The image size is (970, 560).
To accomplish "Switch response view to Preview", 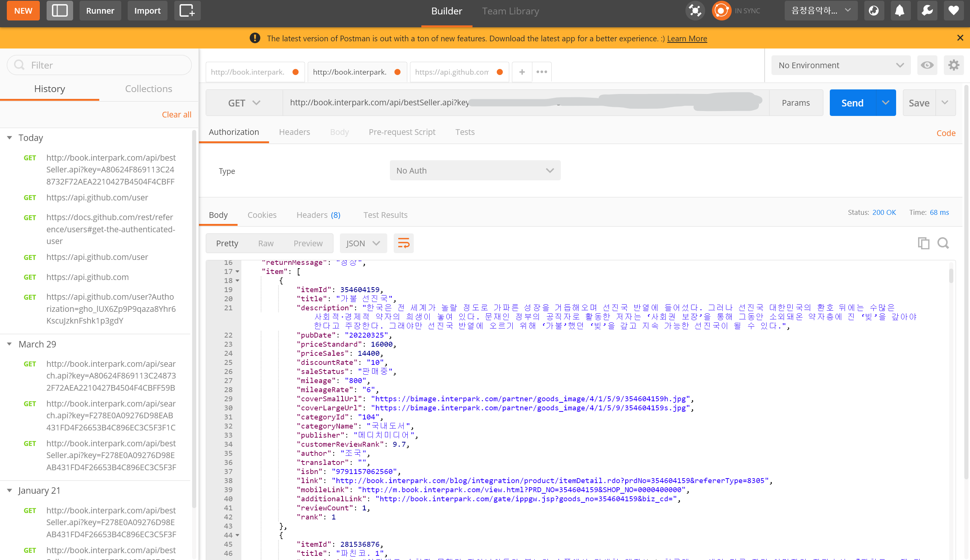I will click(x=308, y=243).
